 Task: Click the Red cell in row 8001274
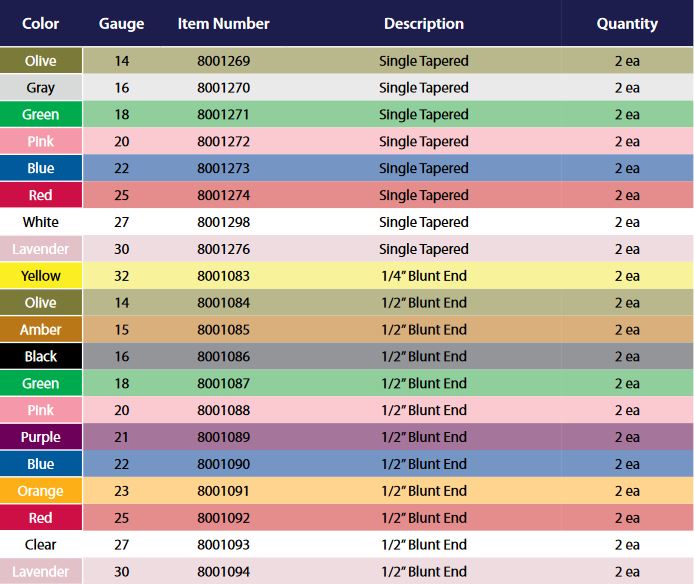pos(41,195)
